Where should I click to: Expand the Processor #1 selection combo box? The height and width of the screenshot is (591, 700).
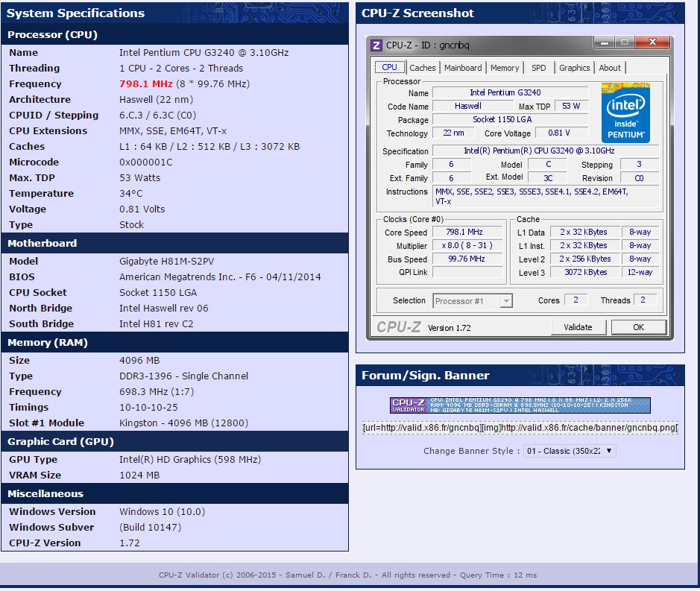tap(472, 301)
